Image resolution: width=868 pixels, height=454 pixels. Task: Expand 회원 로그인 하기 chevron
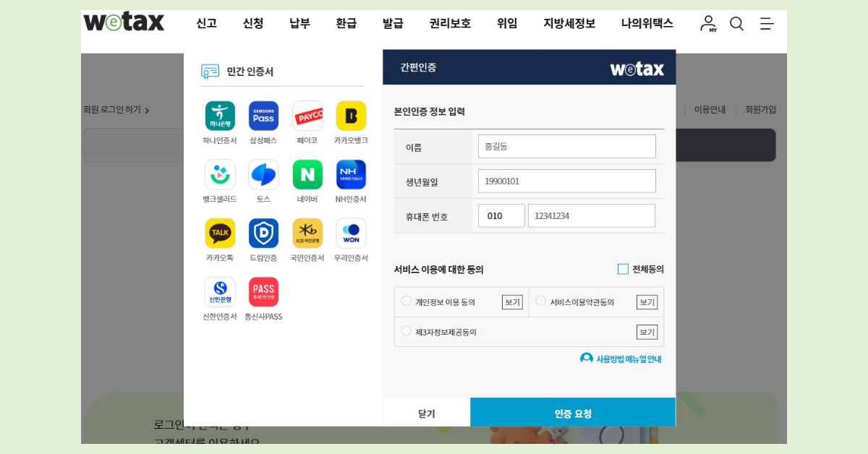click(147, 111)
